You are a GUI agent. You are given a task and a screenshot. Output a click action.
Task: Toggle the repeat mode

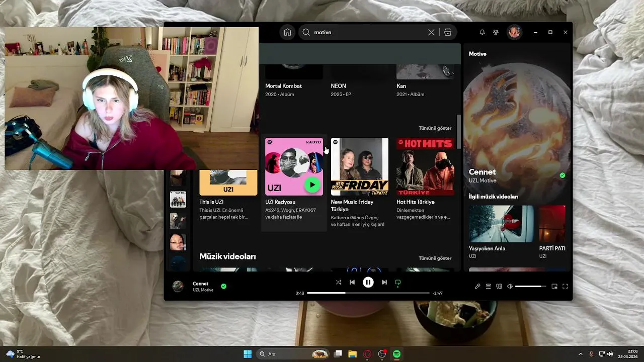click(x=398, y=283)
